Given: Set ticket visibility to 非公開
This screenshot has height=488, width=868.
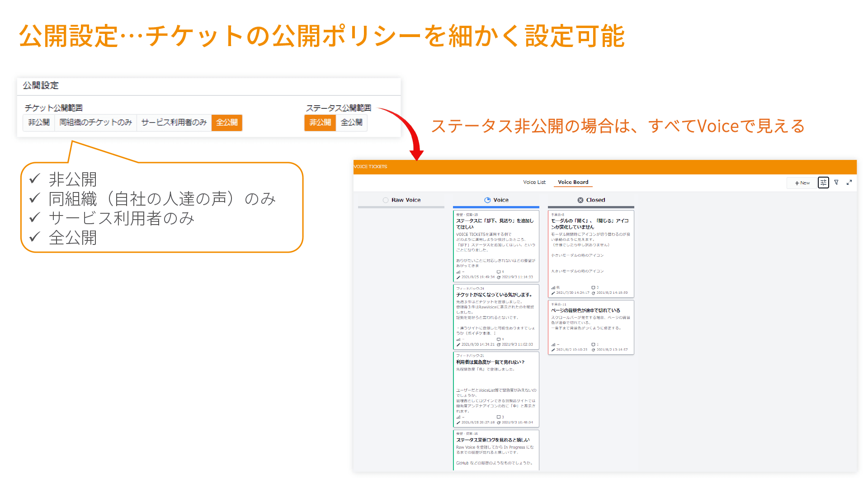Looking at the screenshot, I should [x=39, y=122].
